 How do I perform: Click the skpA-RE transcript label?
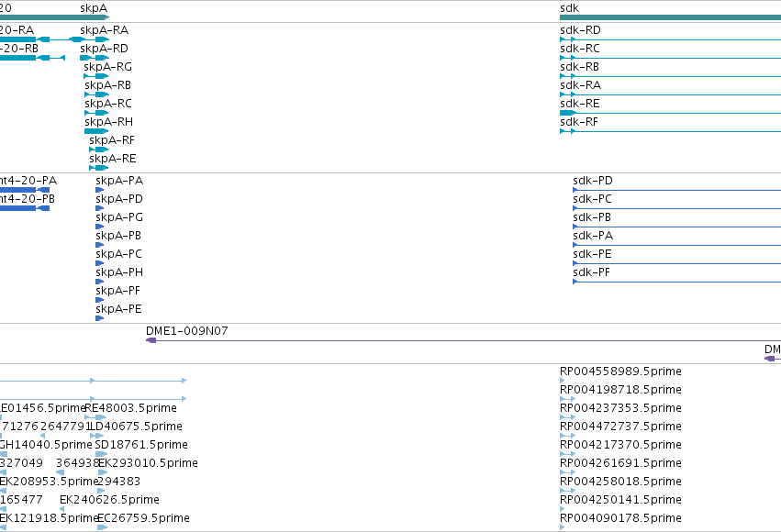(113, 159)
